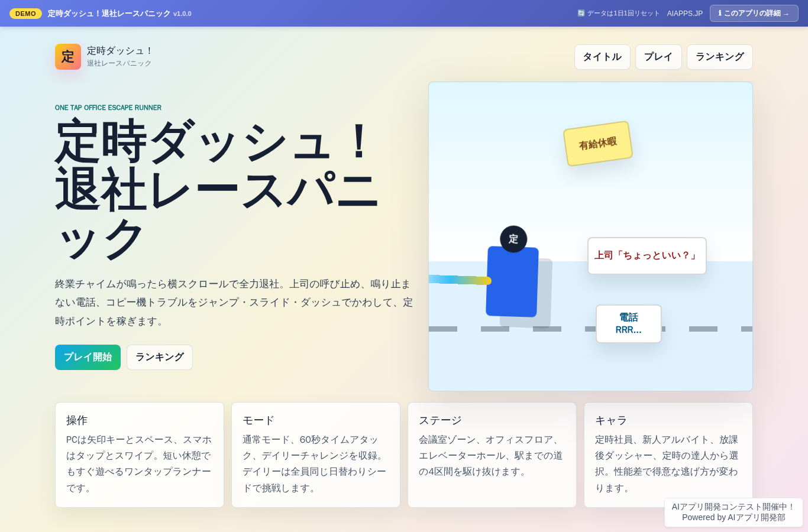808x532 pixels.
Task: Click the v1.0.0 version text
Action: [x=182, y=14]
